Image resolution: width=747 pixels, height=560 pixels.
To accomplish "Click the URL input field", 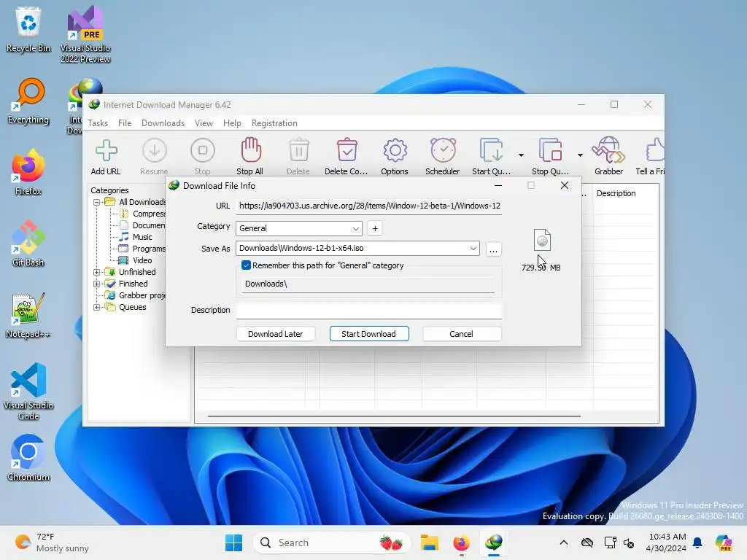I will pos(368,206).
